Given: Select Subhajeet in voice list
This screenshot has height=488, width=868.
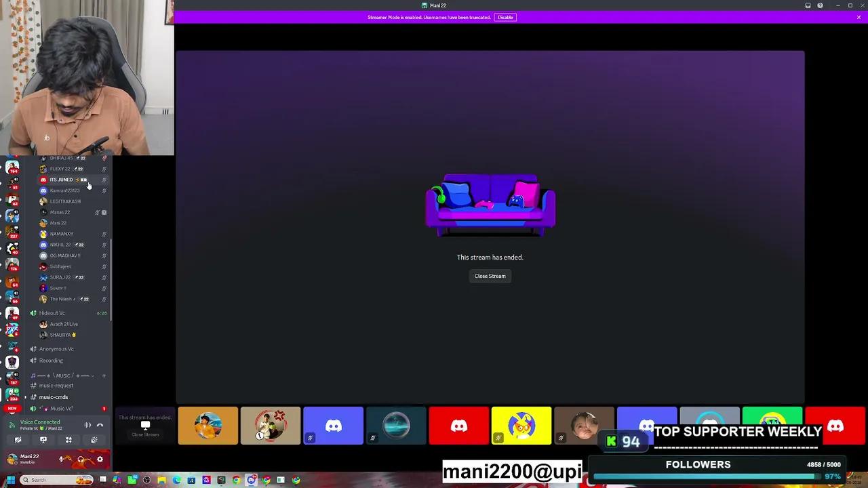Looking at the screenshot, I should [x=72, y=266].
